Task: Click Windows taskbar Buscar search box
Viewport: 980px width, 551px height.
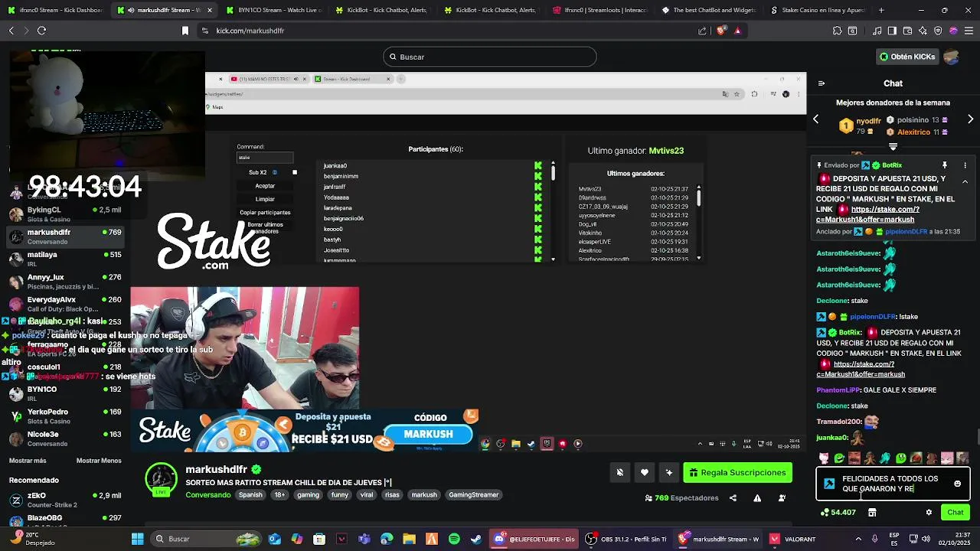Action: coord(207,539)
